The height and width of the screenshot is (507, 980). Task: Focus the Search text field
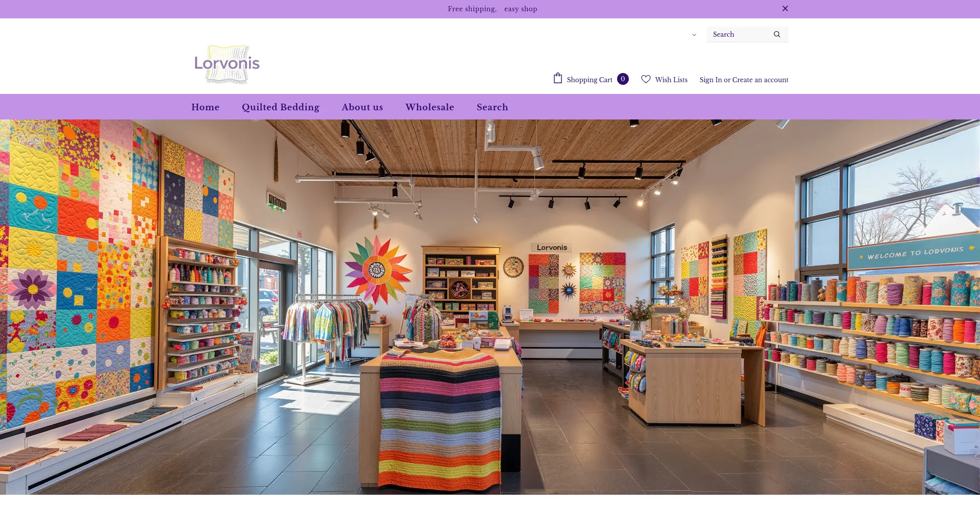(x=740, y=34)
